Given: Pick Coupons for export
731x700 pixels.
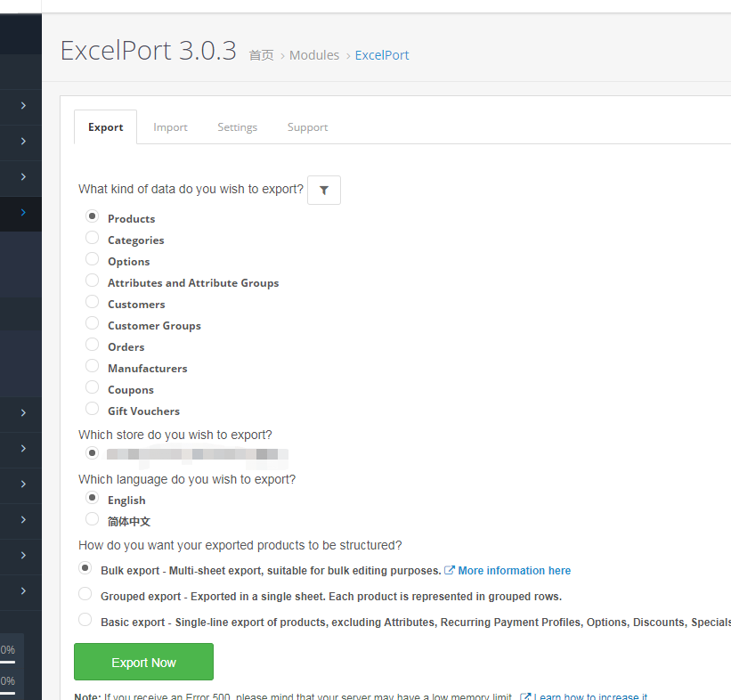Looking at the screenshot, I should click(x=93, y=387).
